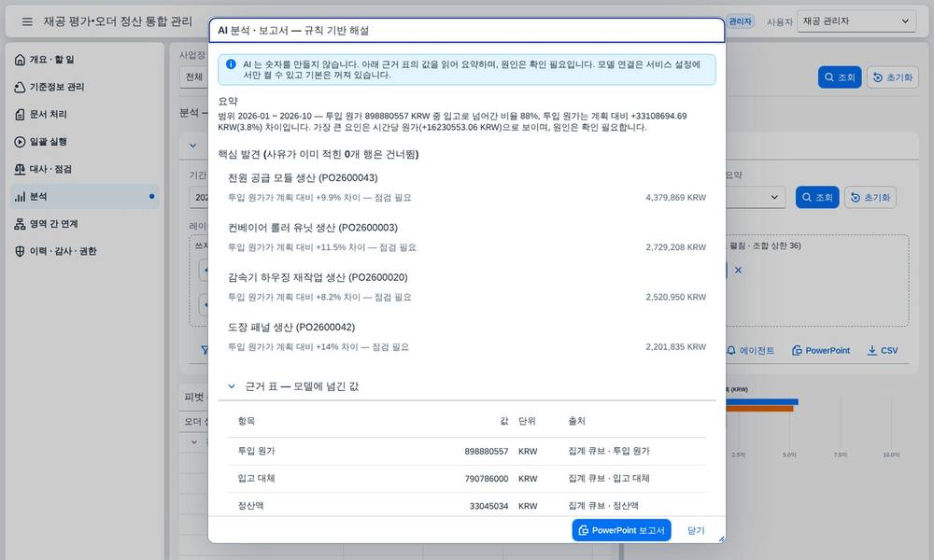Click 집계 큐브 · 입고 대체 source cell
Viewport: 934px width, 560px height.
tap(609, 479)
